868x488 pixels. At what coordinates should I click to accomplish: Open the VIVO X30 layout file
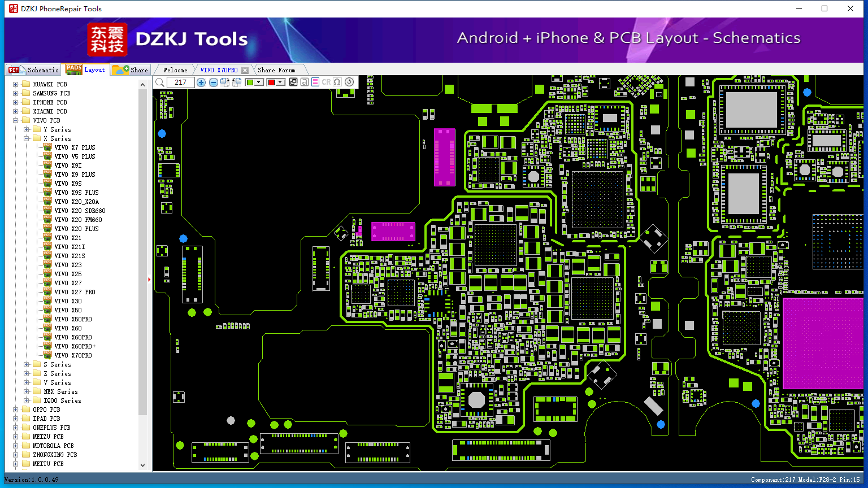pos(68,301)
